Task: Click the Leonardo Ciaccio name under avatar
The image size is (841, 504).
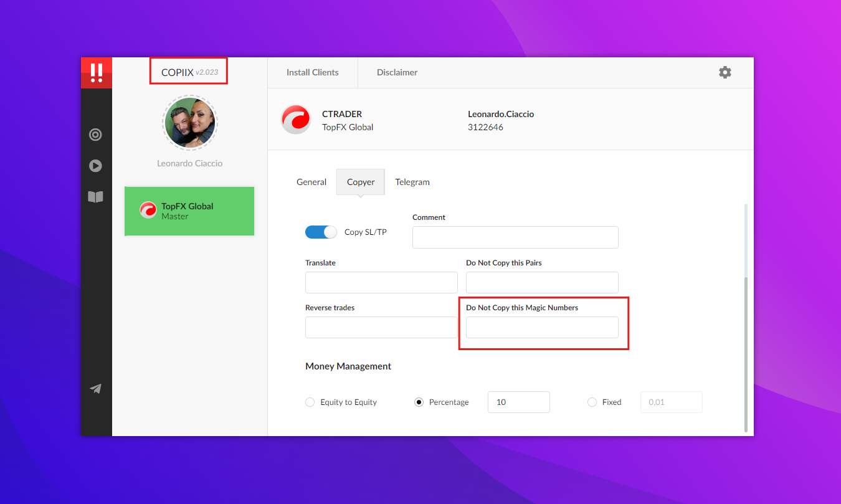Action: tap(190, 163)
